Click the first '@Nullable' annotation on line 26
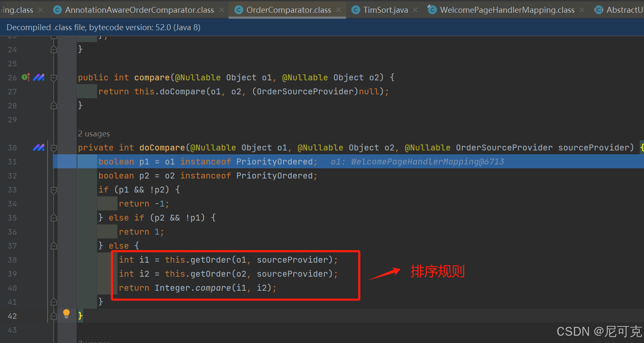 (x=198, y=77)
